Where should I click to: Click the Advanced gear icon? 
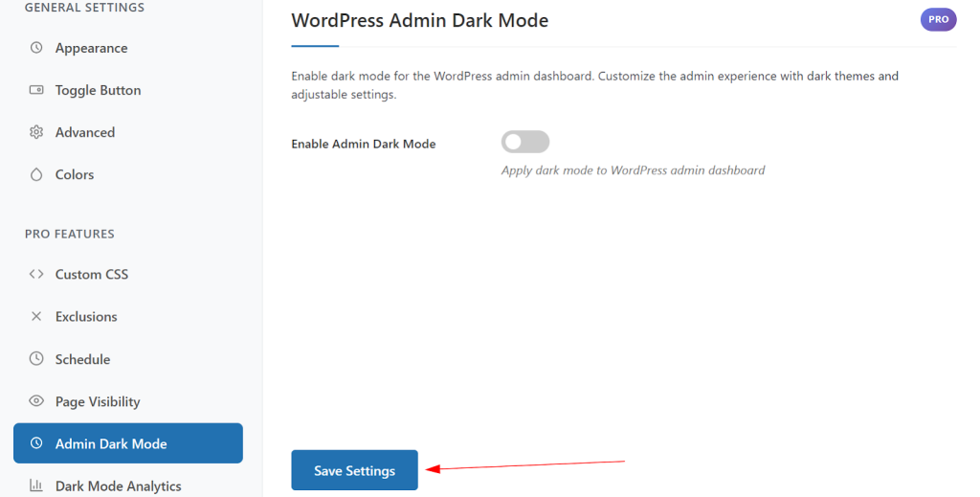(36, 132)
